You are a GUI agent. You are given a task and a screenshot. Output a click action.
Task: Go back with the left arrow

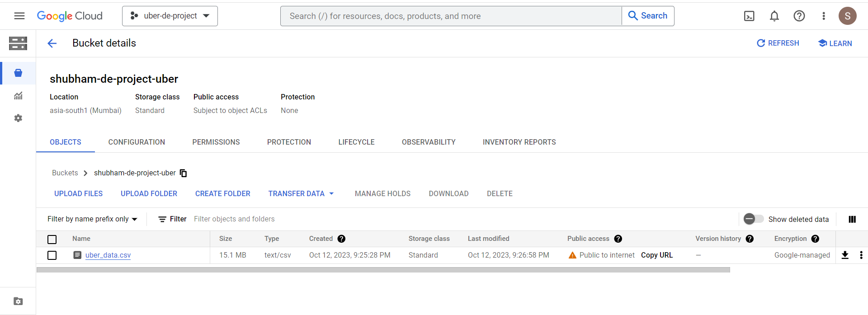[52, 43]
